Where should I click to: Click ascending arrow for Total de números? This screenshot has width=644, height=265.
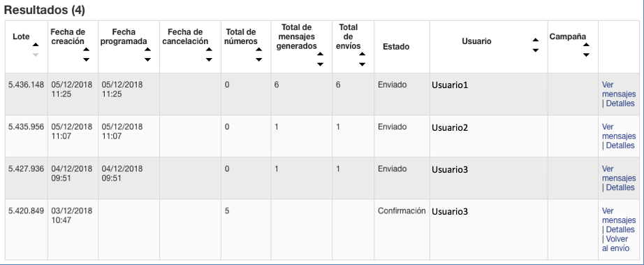click(x=258, y=50)
